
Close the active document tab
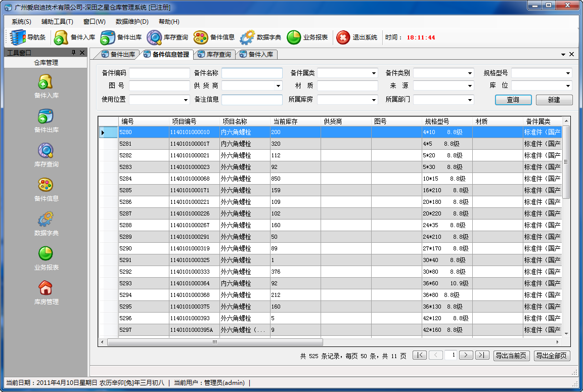click(x=571, y=54)
